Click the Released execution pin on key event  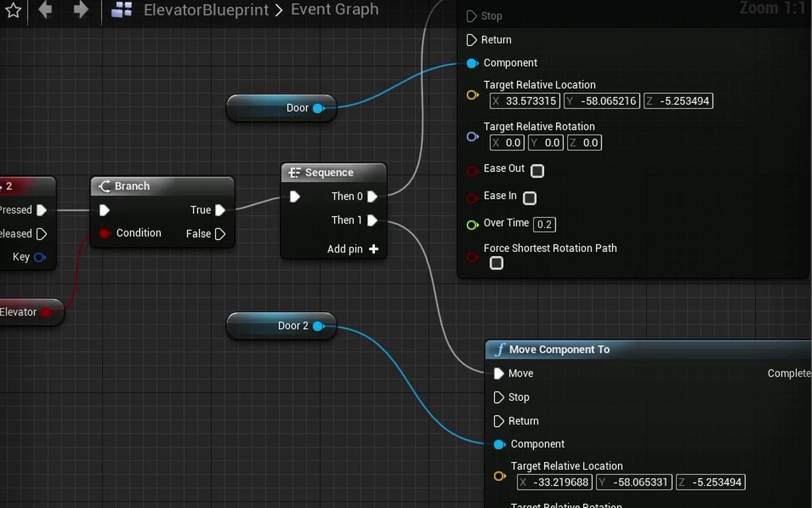click(41, 234)
